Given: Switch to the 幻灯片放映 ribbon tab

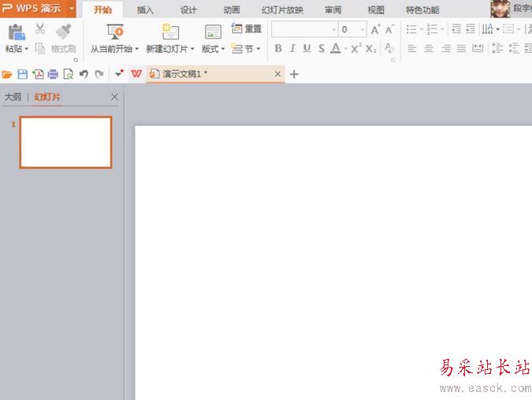Looking at the screenshot, I should (x=282, y=9).
